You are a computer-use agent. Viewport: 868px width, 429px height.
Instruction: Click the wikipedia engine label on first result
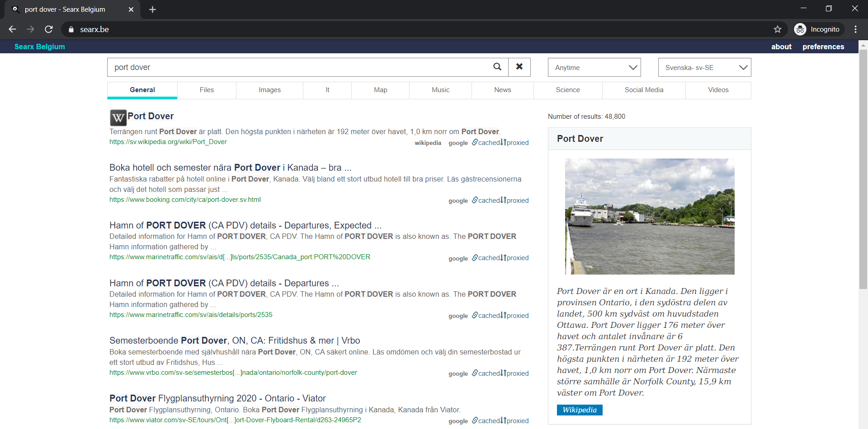tap(428, 143)
